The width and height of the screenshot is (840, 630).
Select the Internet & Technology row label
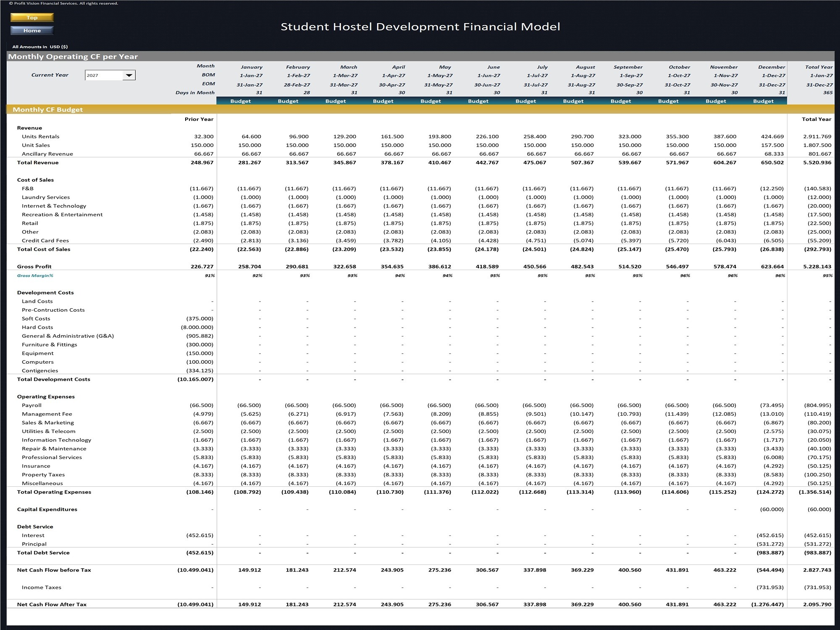[54, 206]
